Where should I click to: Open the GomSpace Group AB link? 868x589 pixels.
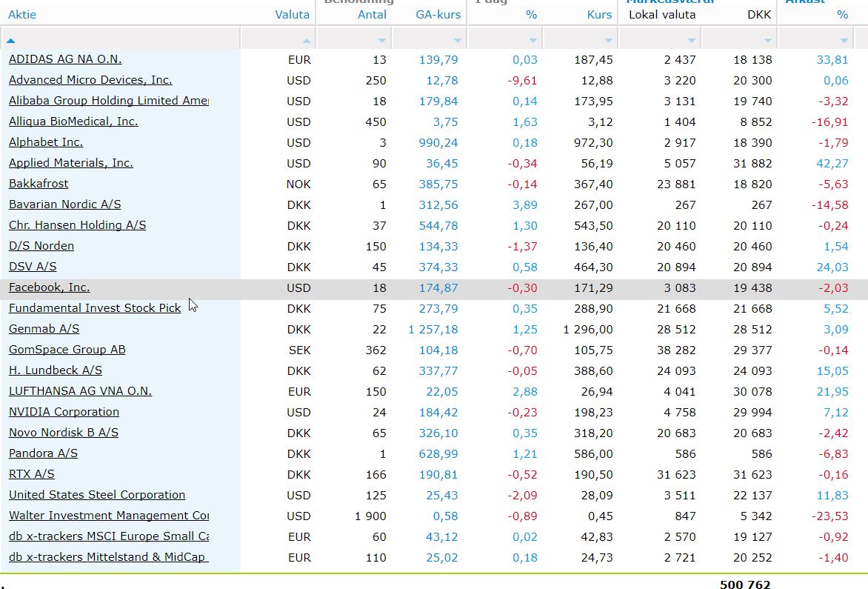[x=67, y=349]
